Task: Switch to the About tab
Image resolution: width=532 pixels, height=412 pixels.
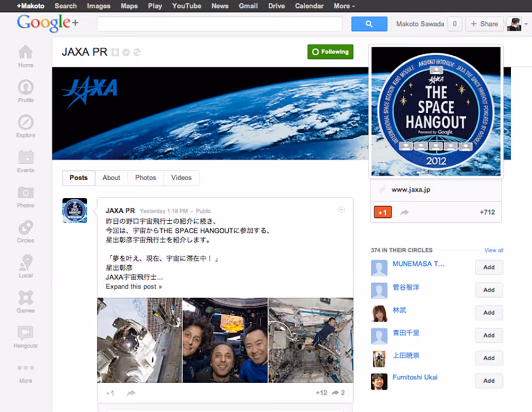Action: pyautogui.click(x=111, y=178)
